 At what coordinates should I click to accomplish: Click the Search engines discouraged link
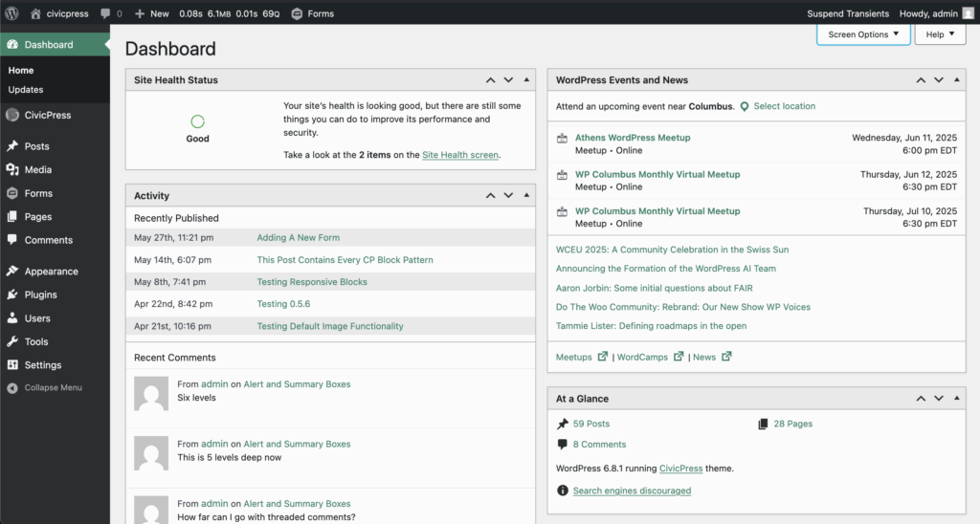[632, 491]
